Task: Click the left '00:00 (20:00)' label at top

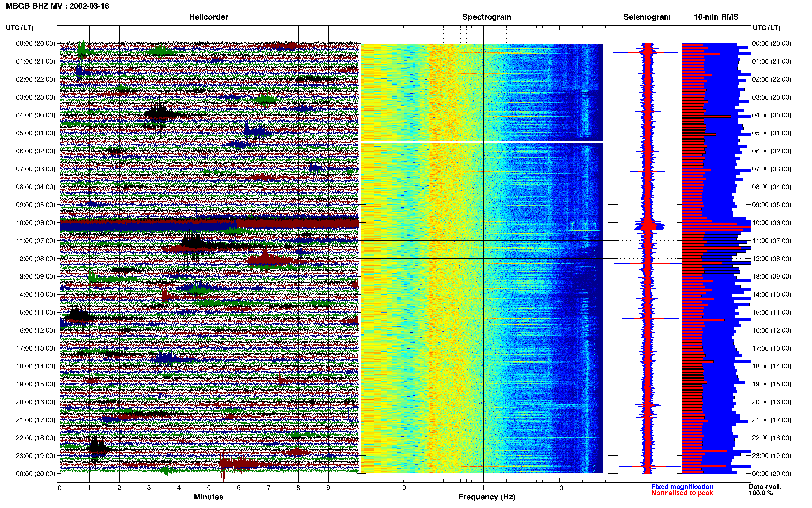Action: point(36,44)
